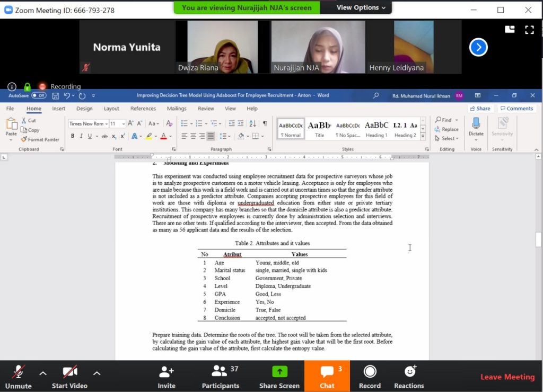Open audio options arrow next to Unmute
The height and width of the screenshot is (392, 543).
click(43, 373)
